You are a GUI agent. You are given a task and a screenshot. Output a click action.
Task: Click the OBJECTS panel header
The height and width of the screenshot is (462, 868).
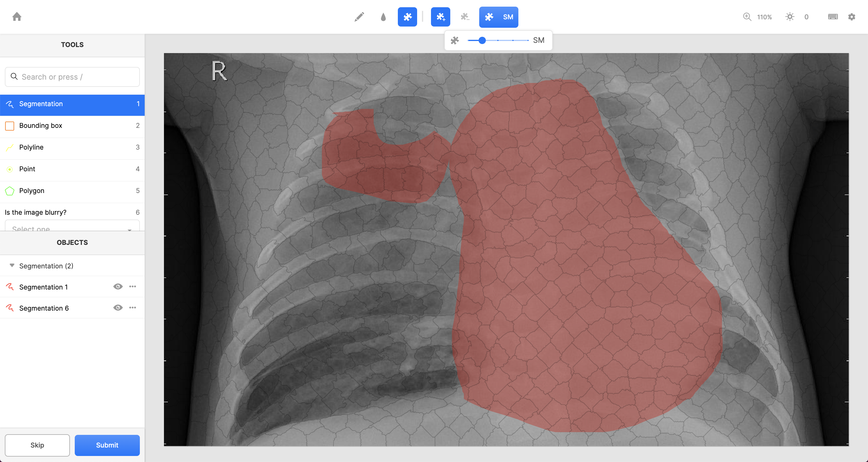tap(72, 242)
